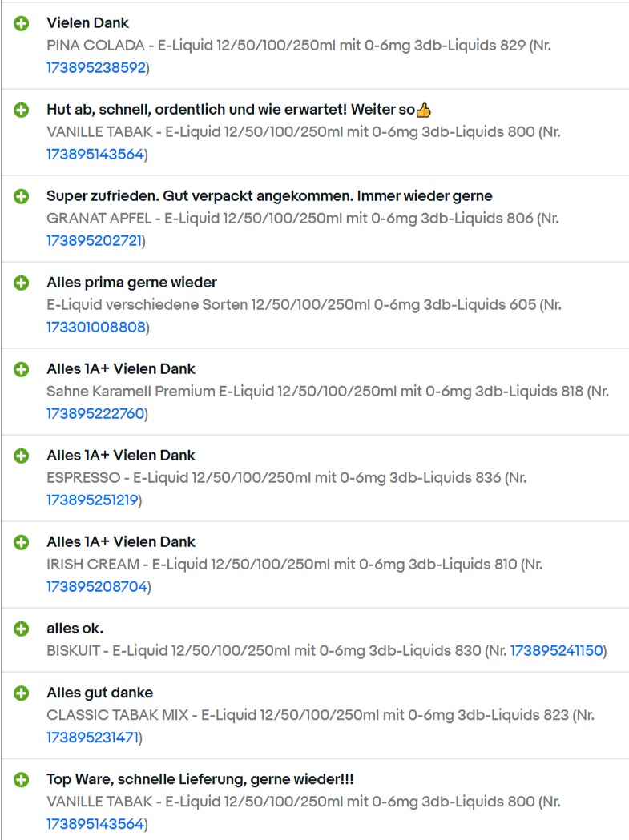Click the green plus icon beside 'Vielen Dank'
629x840 pixels.
coord(22,23)
